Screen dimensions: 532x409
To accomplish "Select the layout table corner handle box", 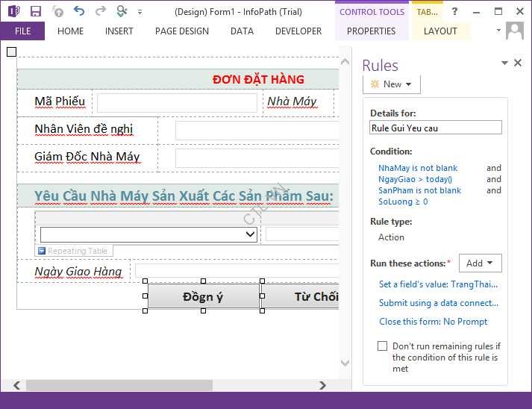I will [x=11, y=51].
